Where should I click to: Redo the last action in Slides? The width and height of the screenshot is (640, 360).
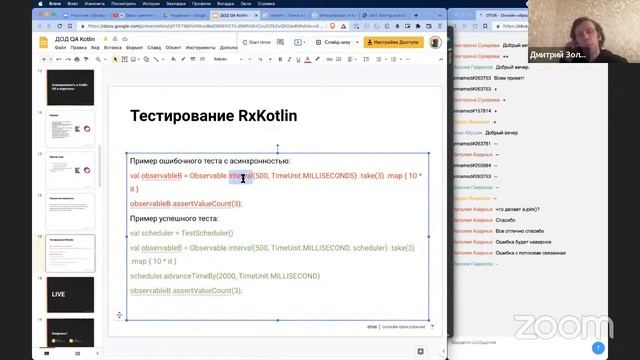(x=68, y=60)
